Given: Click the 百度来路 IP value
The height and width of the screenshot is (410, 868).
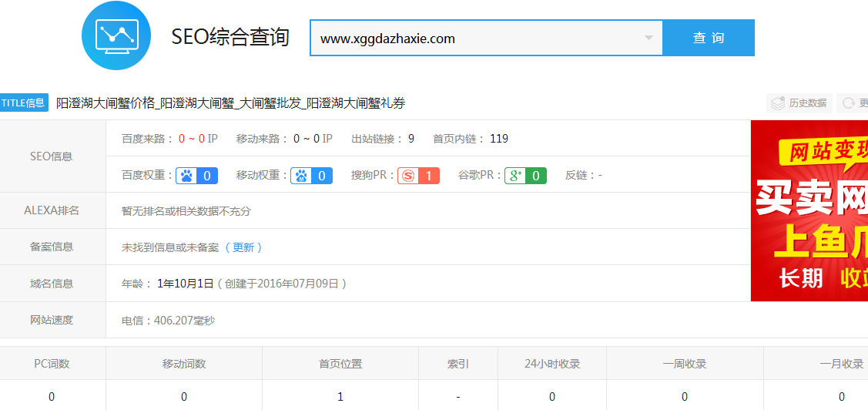Looking at the screenshot, I should click(x=197, y=139).
